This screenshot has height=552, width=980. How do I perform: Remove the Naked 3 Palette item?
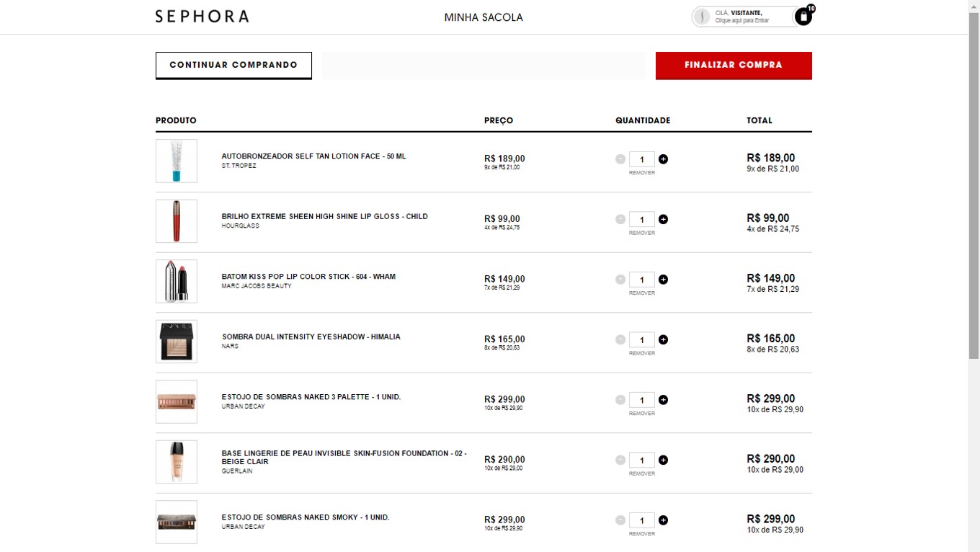coord(642,414)
